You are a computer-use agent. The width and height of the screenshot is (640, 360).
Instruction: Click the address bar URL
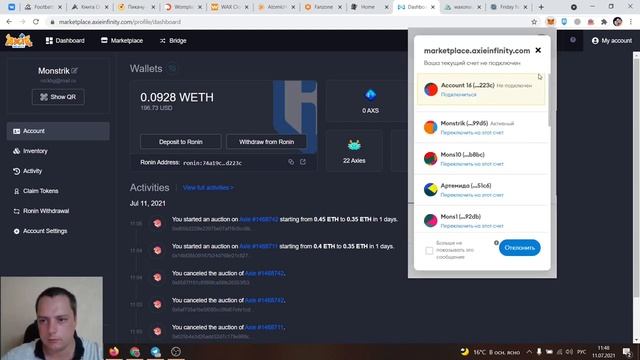(120, 22)
